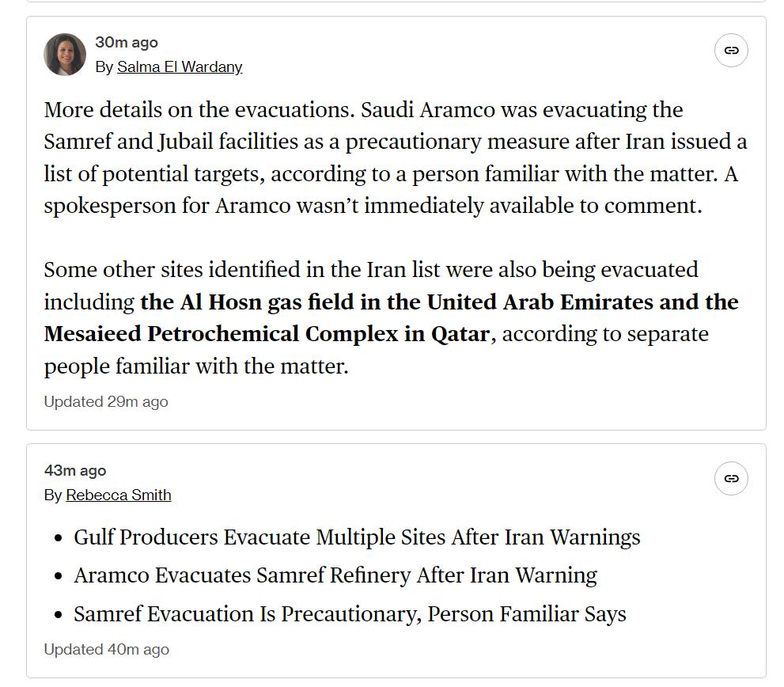Click Salma El Wardany's profile photo
784x687 pixels.
[x=65, y=55]
